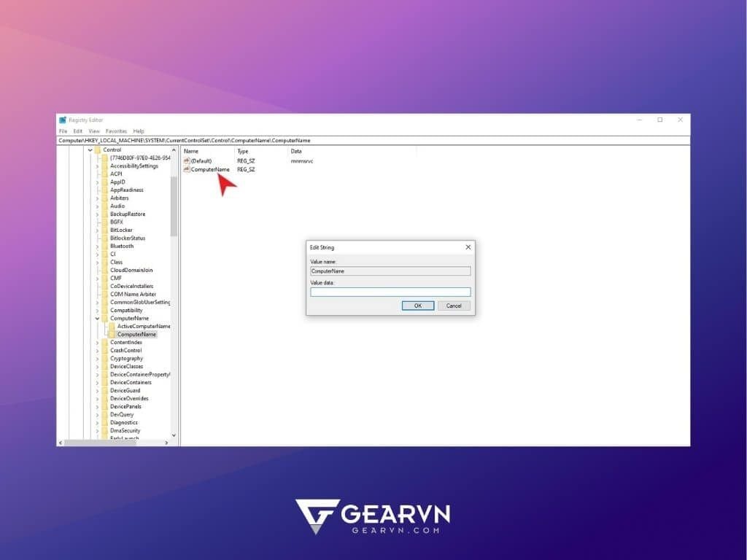Viewport: 747px width, 560px height.
Task: Click Cancel in the Edit String dialog
Action: tap(454, 306)
